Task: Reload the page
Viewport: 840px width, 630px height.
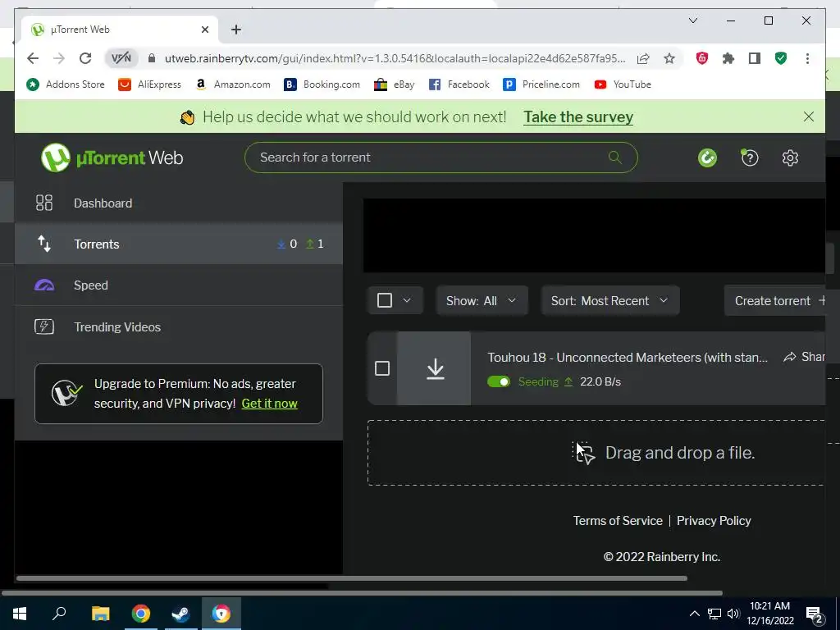Action: 85,58
